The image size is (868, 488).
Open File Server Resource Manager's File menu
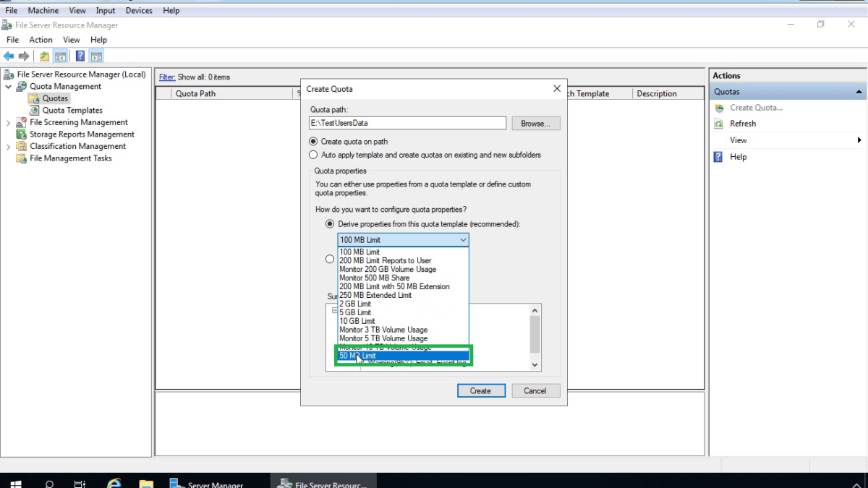[12, 40]
